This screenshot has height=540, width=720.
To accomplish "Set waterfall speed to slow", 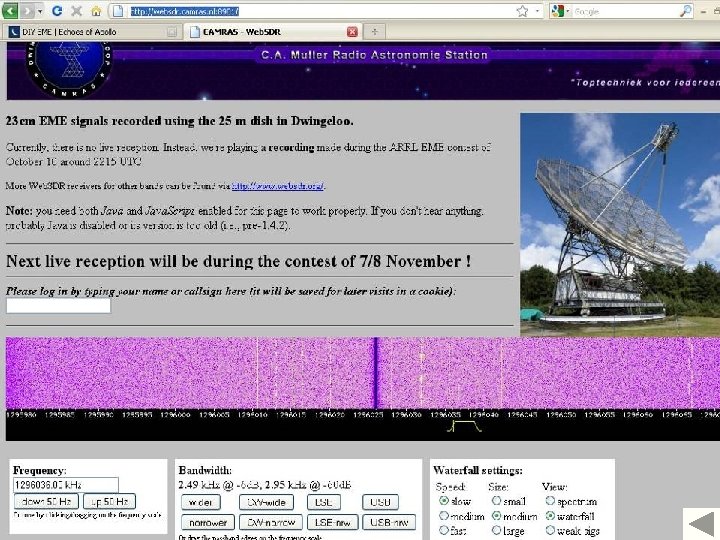I will [x=444, y=501].
